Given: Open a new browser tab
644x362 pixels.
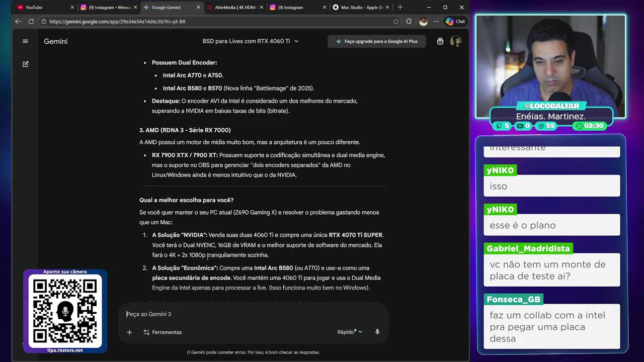Looking at the screenshot, I should point(400,8).
